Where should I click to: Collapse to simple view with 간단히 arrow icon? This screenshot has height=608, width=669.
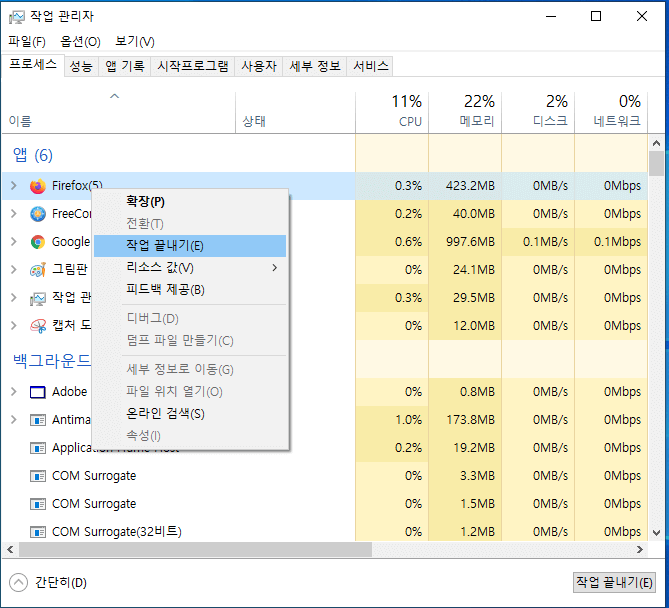[18, 582]
